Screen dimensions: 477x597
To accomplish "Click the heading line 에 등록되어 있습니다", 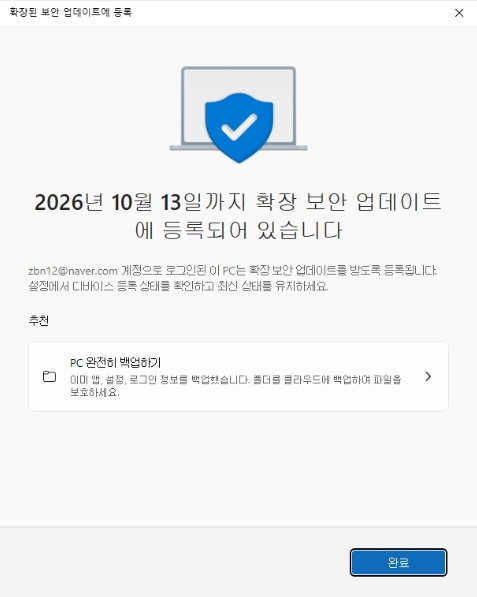I will click(x=239, y=230).
